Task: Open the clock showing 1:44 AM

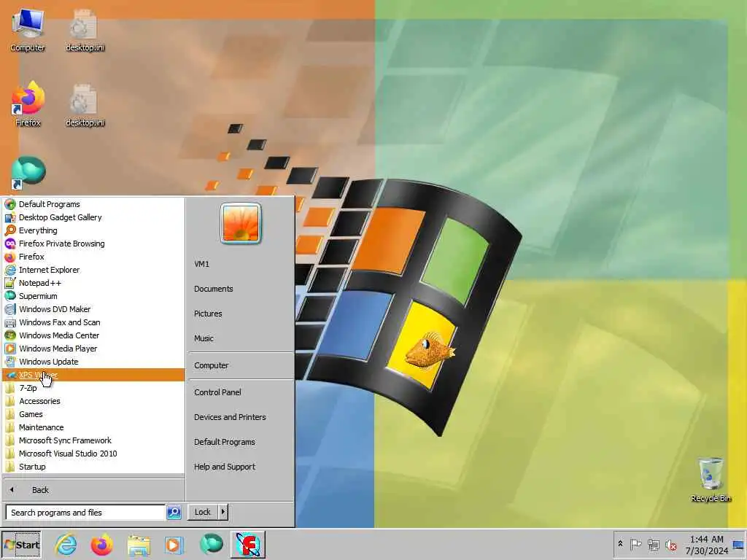Action: (x=706, y=545)
